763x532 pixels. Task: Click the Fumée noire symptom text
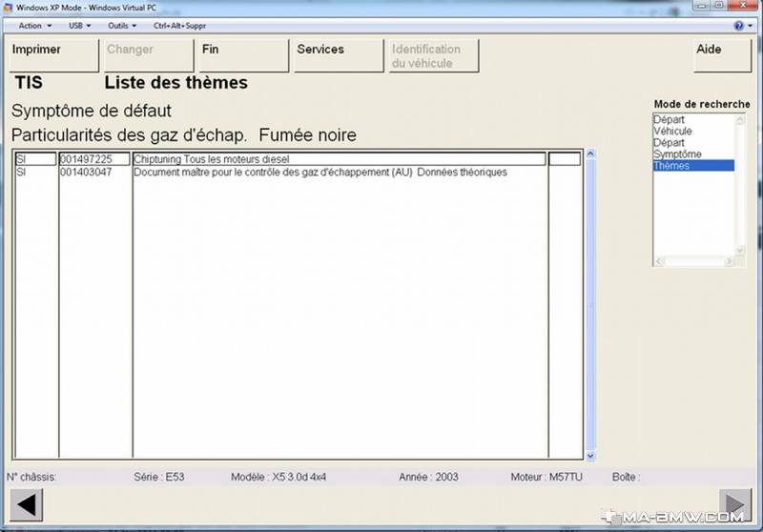point(307,135)
